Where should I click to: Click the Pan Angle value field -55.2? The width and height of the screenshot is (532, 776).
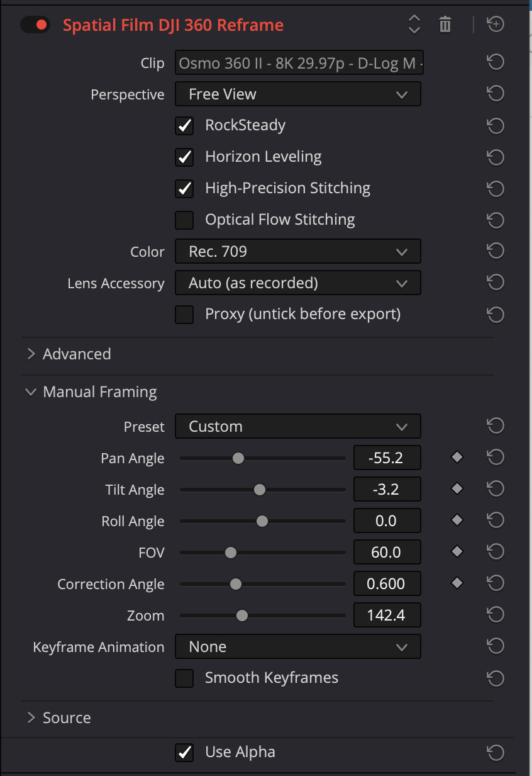(387, 458)
